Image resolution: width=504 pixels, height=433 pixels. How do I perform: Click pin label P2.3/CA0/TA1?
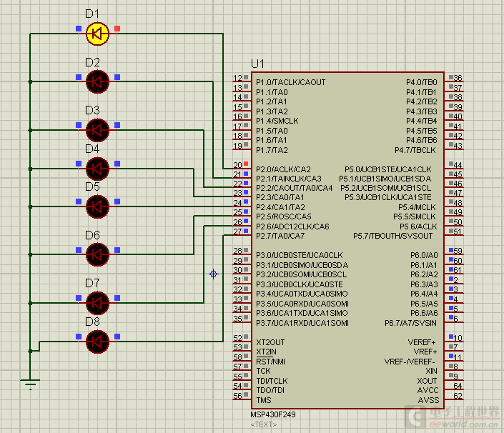280,197
